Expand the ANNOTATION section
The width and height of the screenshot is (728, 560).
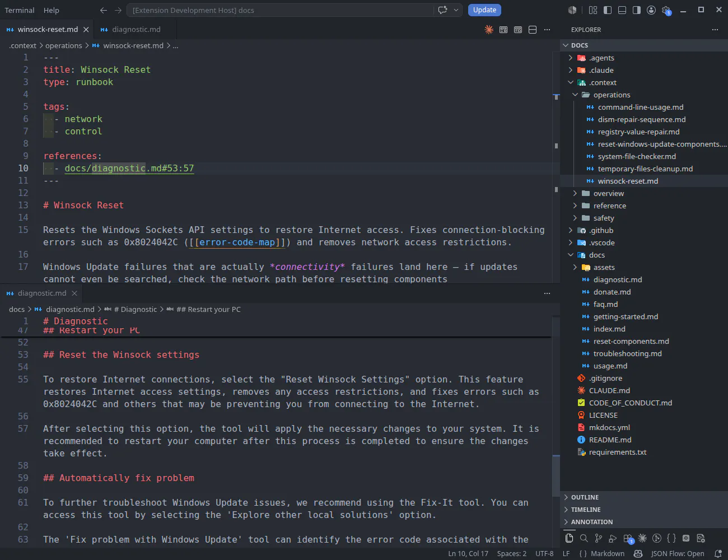(x=644, y=522)
